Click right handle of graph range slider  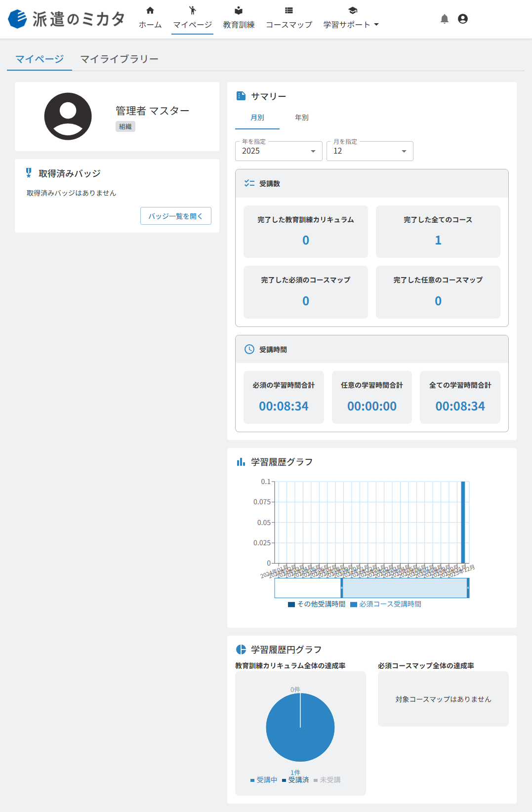(x=468, y=588)
